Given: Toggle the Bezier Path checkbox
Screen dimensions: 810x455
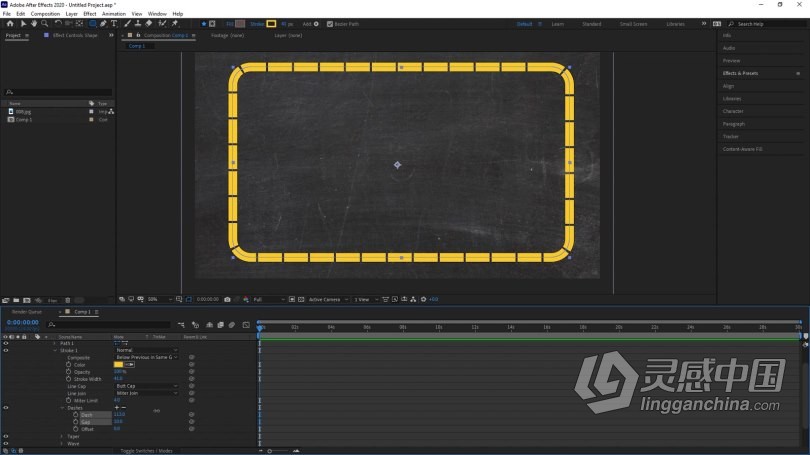Looking at the screenshot, I should coord(330,24).
